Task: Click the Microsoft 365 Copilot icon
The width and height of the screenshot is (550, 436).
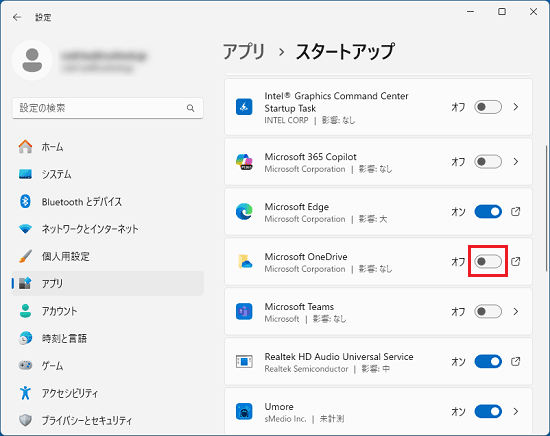Action: tap(244, 162)
